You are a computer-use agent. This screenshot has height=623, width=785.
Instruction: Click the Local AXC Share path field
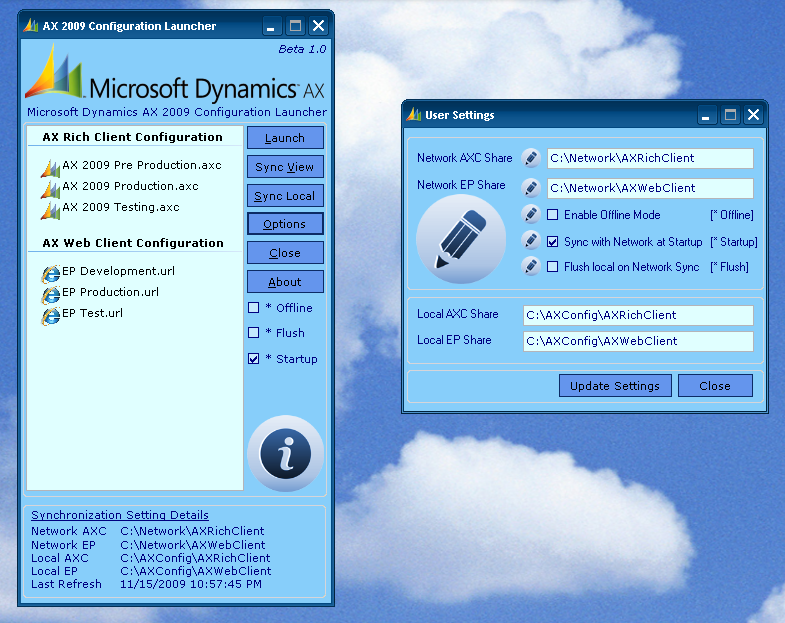[638, 315]
